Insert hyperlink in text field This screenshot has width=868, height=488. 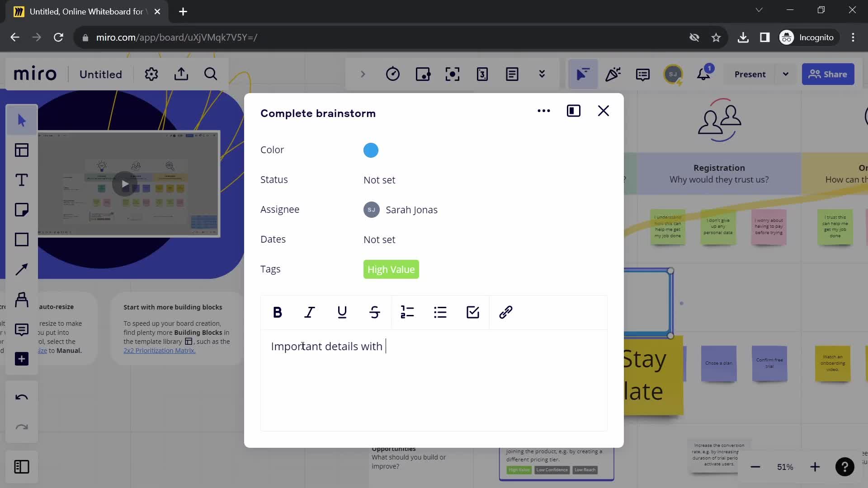(505, 312)
